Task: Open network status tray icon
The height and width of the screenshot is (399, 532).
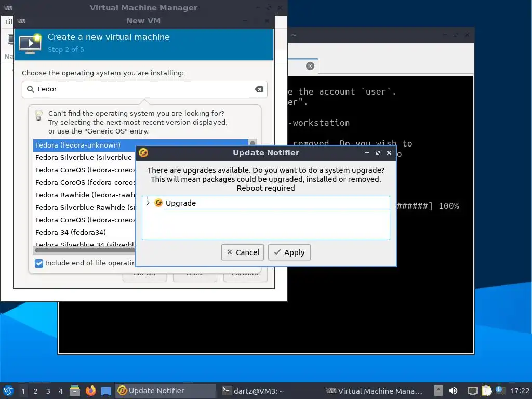Action: (472, 391)
